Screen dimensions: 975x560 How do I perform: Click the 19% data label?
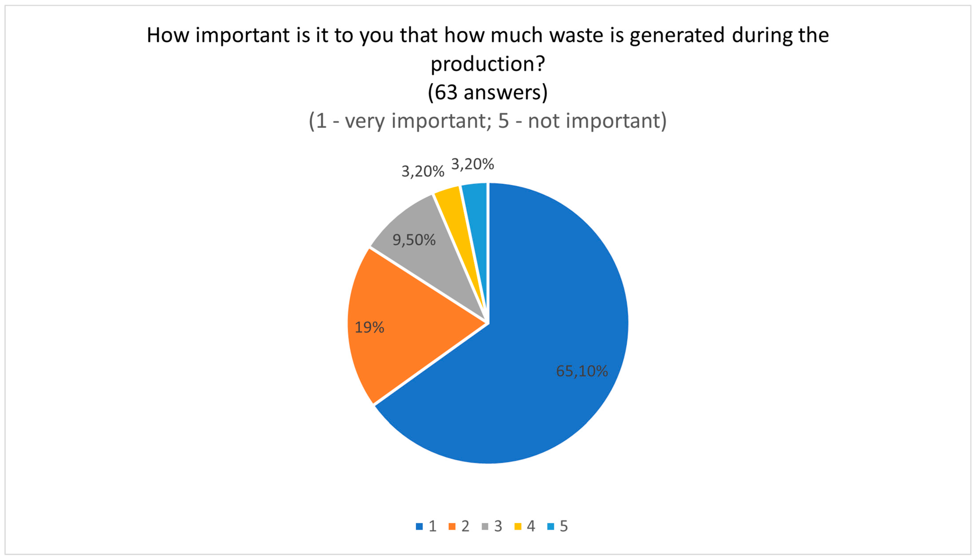369,327
